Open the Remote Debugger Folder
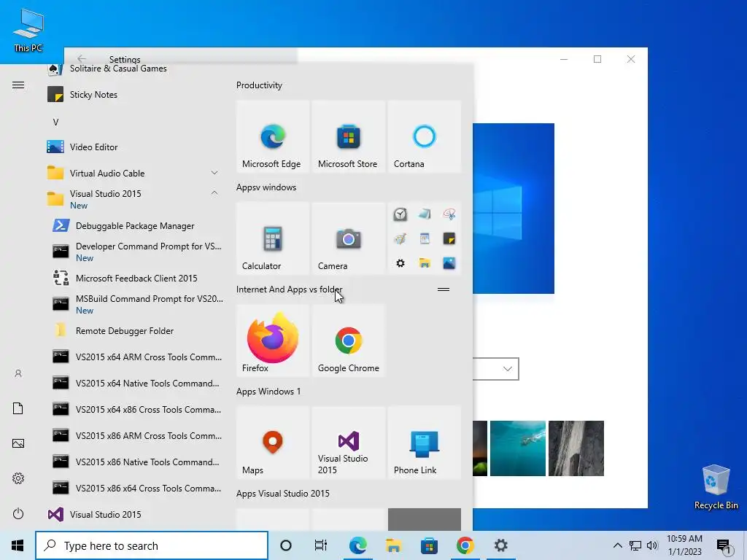 [x=135, y=330]
